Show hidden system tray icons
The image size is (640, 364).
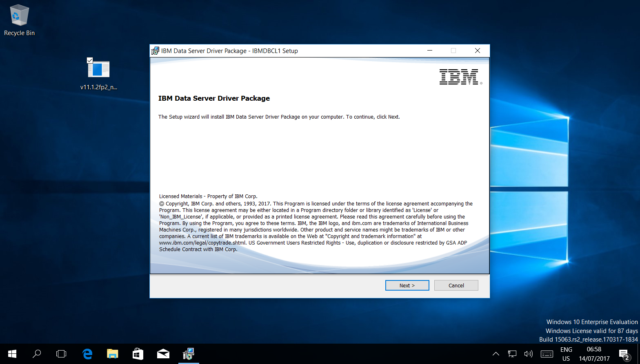tap(496, 354)
